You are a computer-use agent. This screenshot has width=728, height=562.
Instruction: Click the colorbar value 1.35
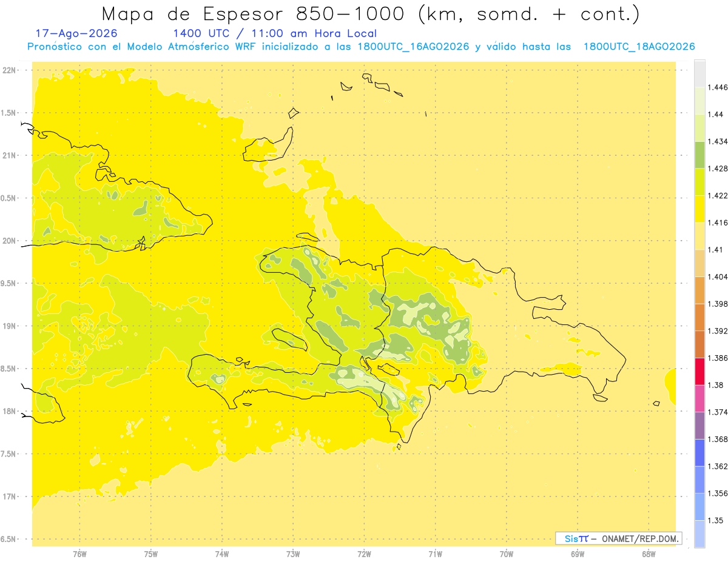[x=715, y=520]
